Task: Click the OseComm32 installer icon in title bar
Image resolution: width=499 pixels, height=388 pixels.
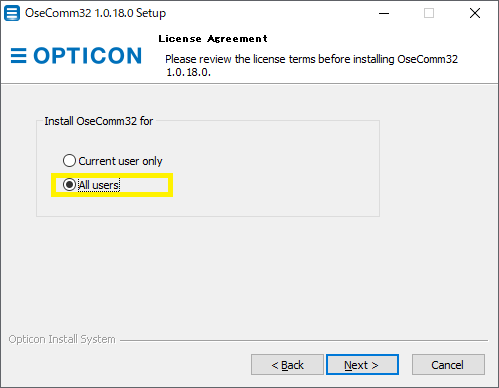Action: click(x=12, y=13)
